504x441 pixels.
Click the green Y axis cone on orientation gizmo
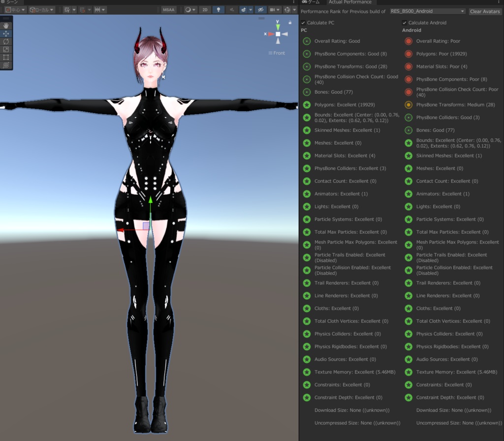click(278, 27)
